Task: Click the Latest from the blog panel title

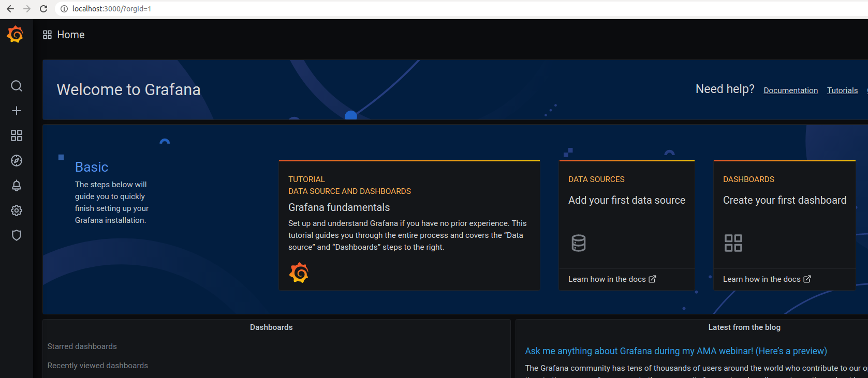Action: [x=744, y=327]
